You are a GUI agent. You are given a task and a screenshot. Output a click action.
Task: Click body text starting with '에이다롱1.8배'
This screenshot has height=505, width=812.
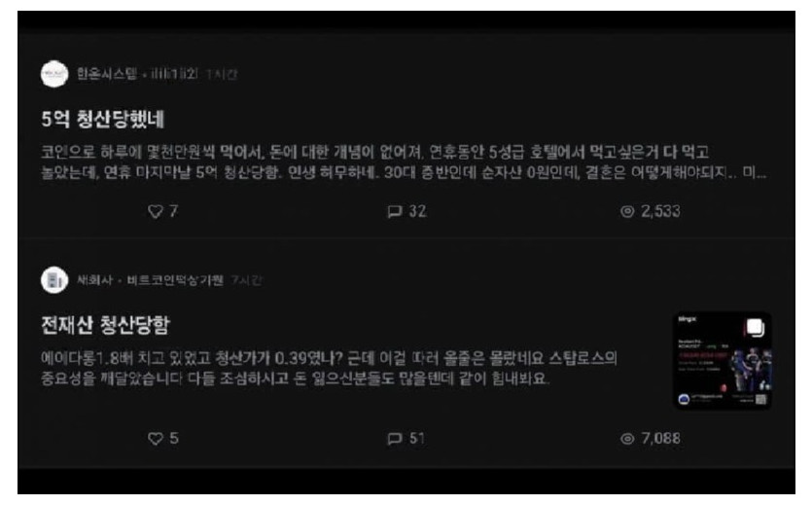pyautogui.click(x=329, y=368)
